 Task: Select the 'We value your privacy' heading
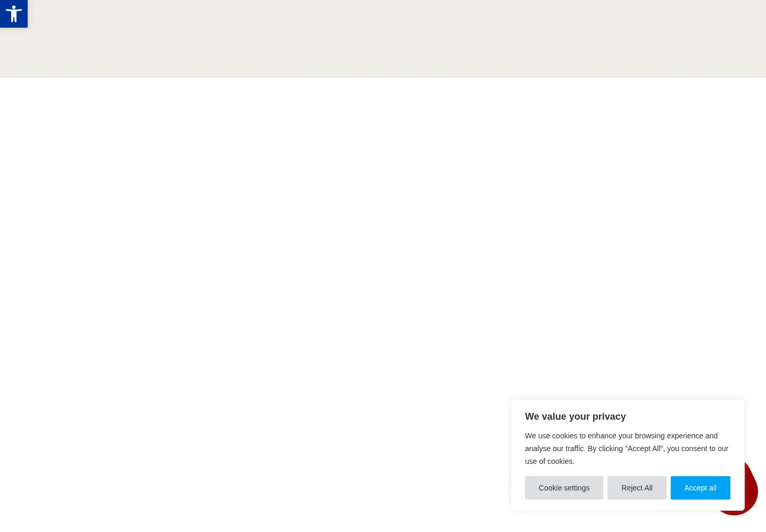coord(575,417)
